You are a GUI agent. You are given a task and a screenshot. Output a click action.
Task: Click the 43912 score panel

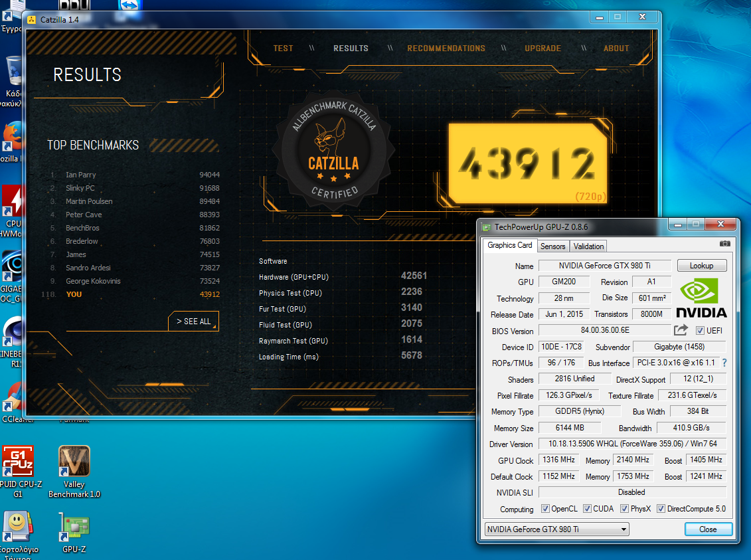click(x=528, y=163)
